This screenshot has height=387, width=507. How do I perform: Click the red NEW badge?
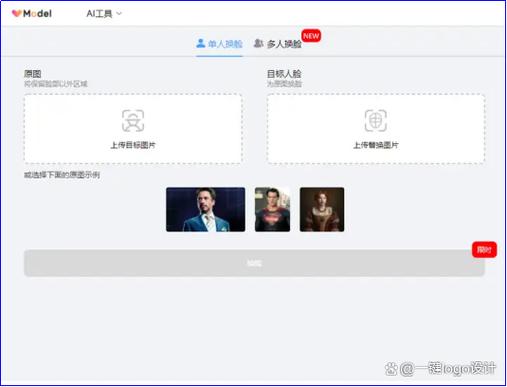tap(311, 36)
